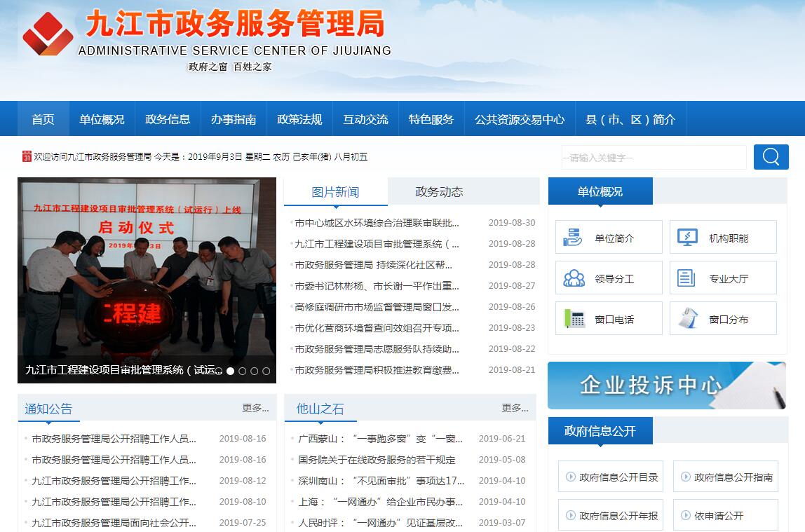Open the 单位简介 icon tile

pos(573,238)
